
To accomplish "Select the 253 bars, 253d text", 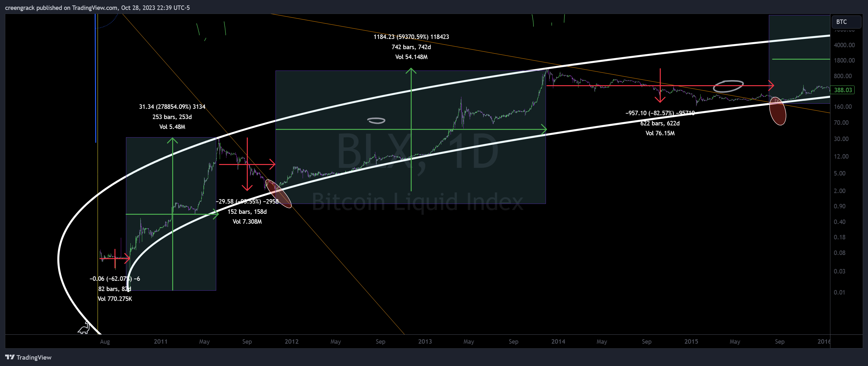I will click(172, 117).
